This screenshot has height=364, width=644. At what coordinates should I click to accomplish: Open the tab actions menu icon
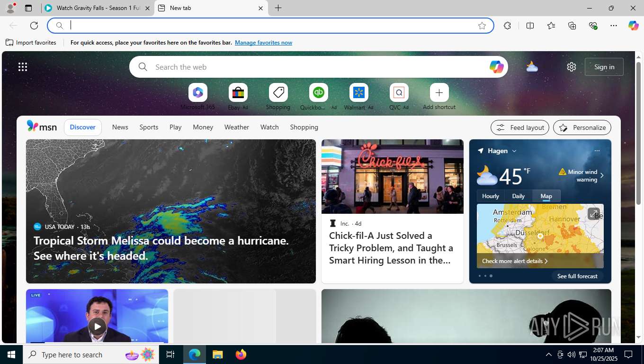pos(28,8)
